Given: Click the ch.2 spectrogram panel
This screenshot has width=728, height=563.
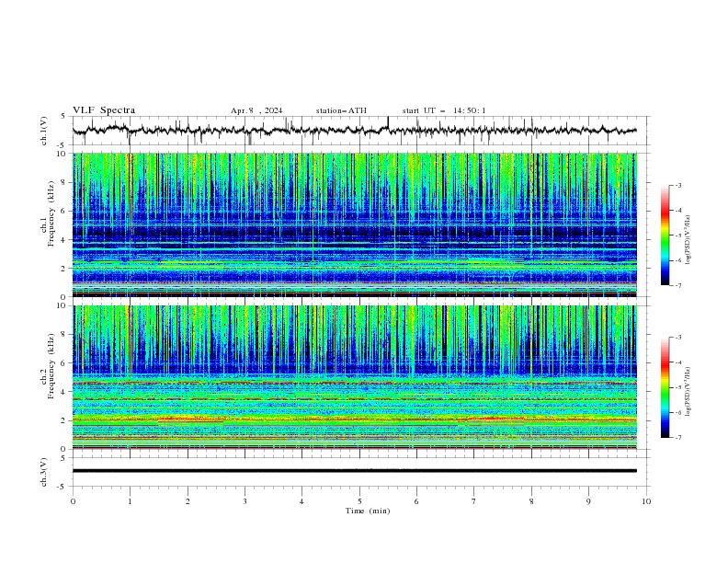Looking at the screenshot, I should pos(355,377).
